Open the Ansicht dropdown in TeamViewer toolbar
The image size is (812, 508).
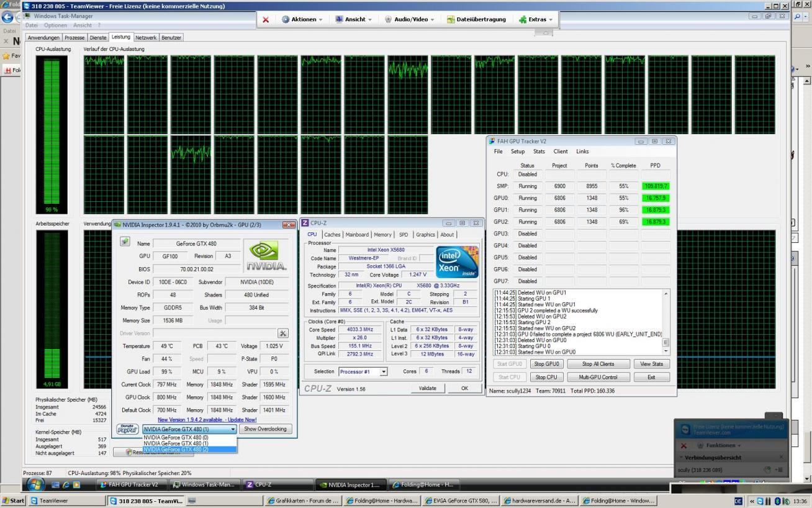pyautogui.click(x=353, y=19)
